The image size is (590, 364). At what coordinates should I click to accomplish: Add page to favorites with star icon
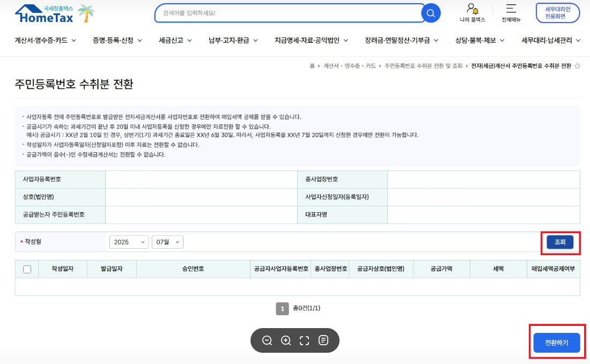click(577, 66)
